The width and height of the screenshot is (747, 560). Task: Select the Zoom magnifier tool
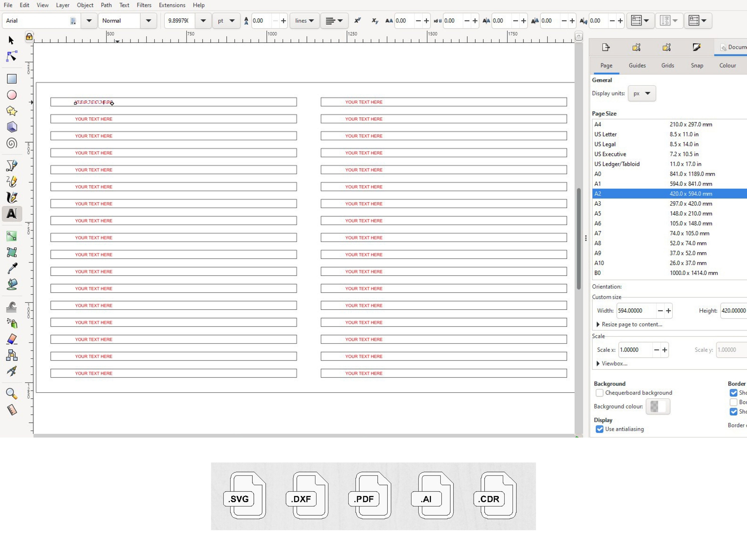click(12, 393)
